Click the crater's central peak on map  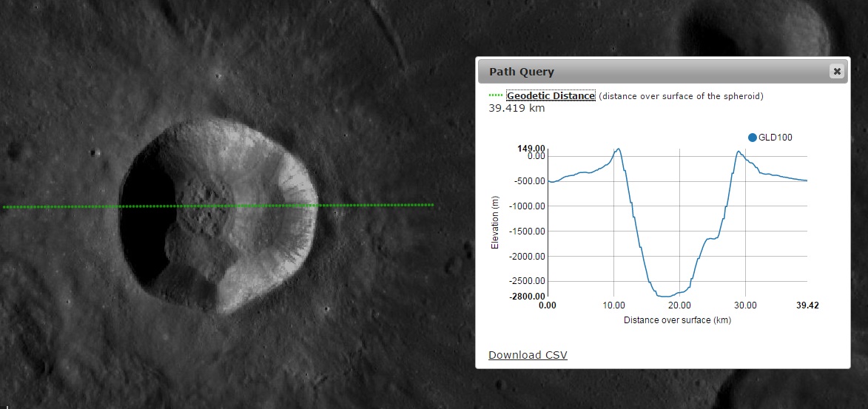pyautogui.click(x=203, y=203)
